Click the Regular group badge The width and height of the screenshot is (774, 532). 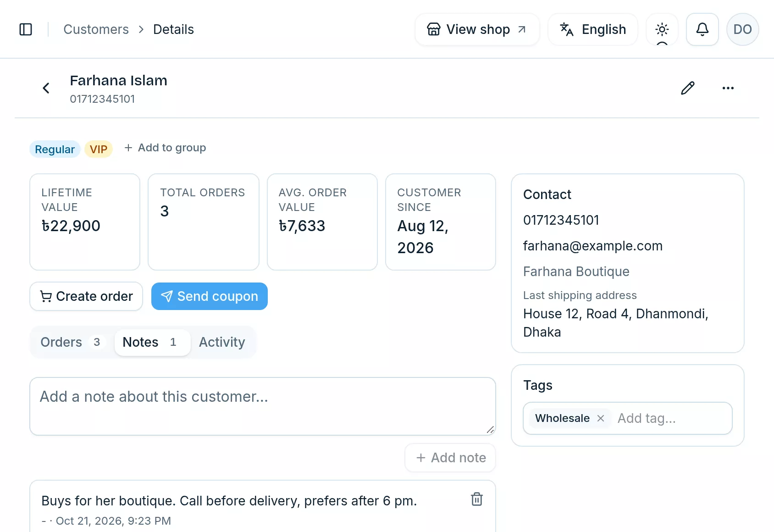(x=55, y=149)
